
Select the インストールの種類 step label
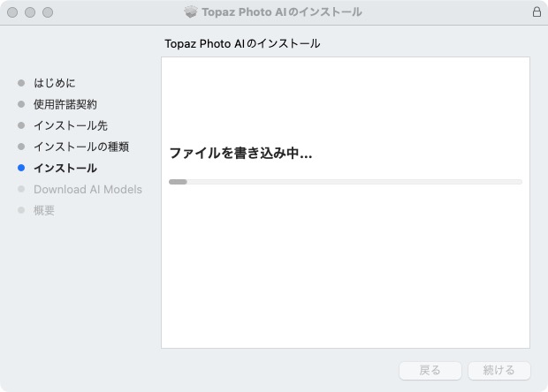coord(81,147)
